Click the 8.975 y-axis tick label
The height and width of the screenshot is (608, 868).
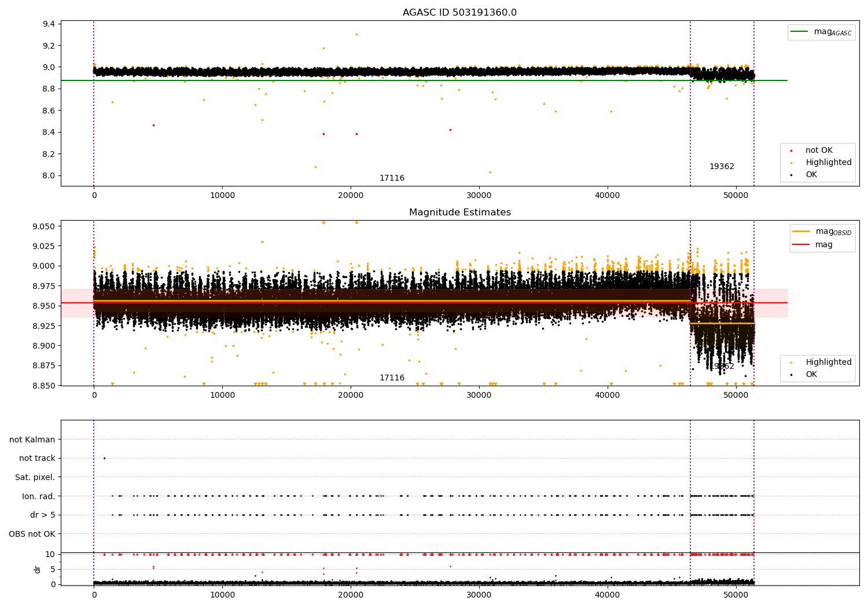pyautogui.click(x=43, y=286)
